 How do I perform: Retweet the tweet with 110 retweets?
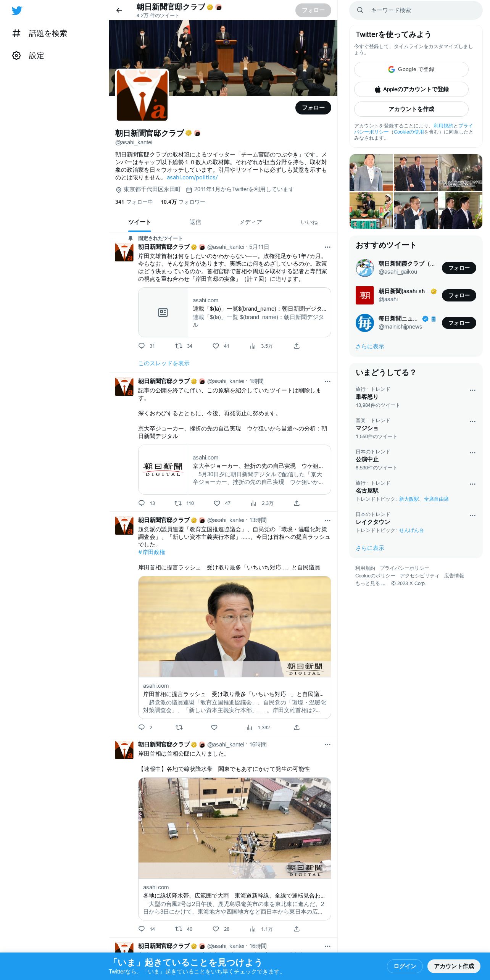tap(184, 503)
